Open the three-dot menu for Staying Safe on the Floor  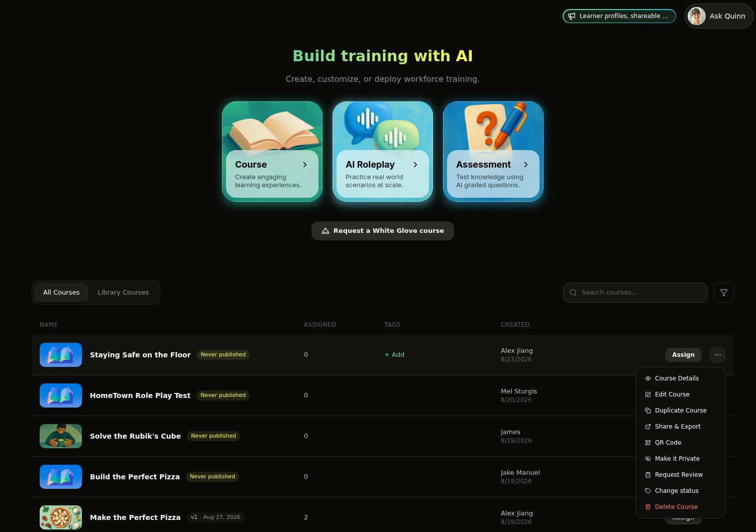click(718, 355)
